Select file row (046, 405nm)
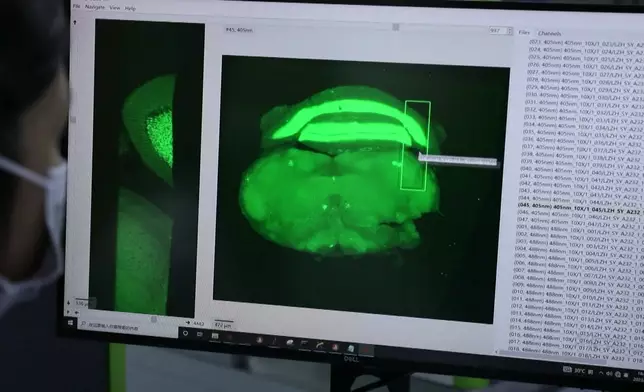Screen dimensions: 644x392 click(x=580, y=215)
